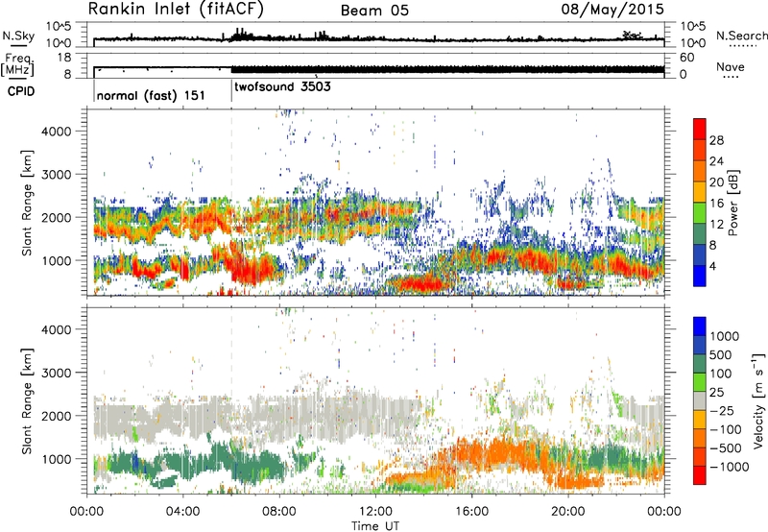This screenshot has height=532, width=768.
Task: Click the '500' tick on velocity colorbar
Action: 723,354
